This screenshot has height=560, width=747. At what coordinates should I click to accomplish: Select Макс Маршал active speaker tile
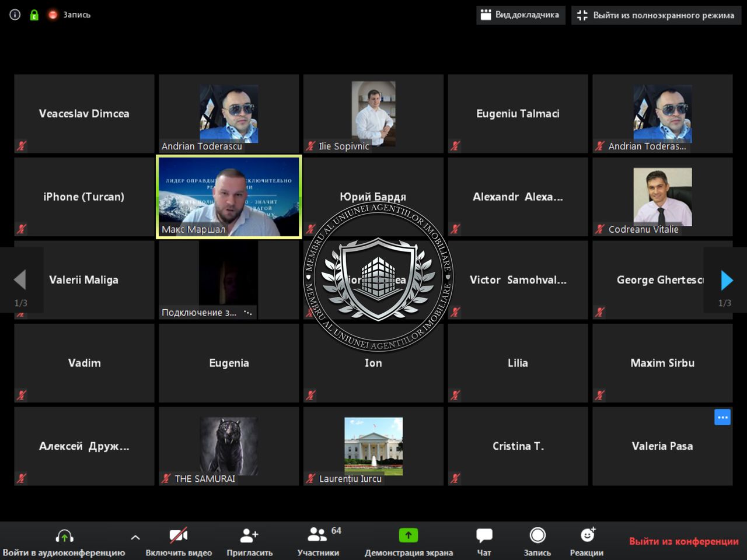point(229,197)
